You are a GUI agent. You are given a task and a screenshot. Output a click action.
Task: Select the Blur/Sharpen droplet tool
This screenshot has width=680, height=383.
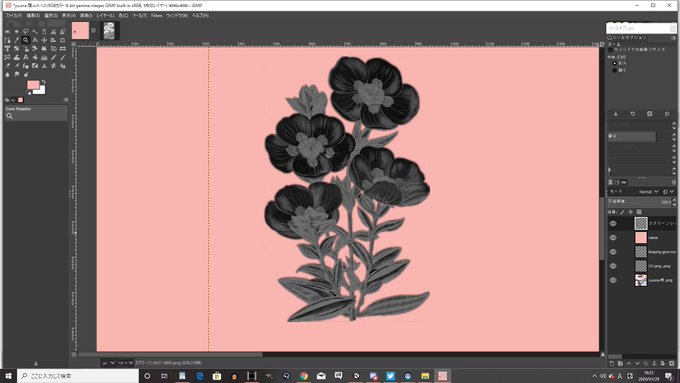(x=7, y=74)
